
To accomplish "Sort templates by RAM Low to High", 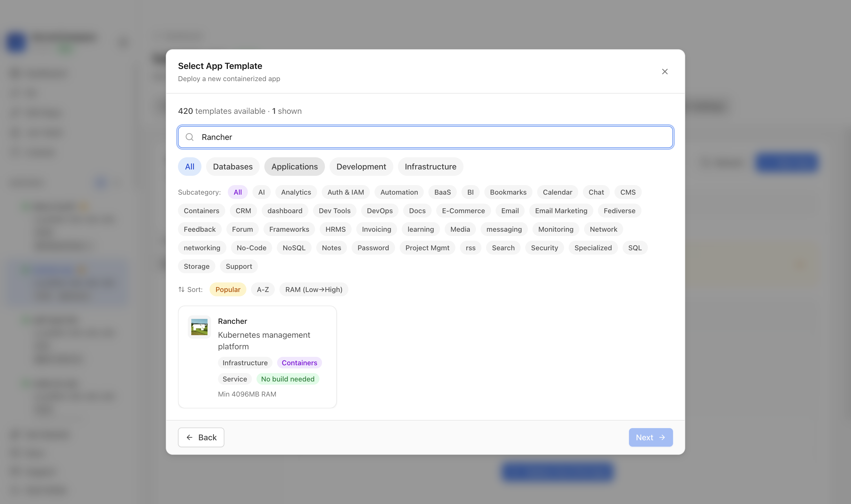I will click(314, 289).
